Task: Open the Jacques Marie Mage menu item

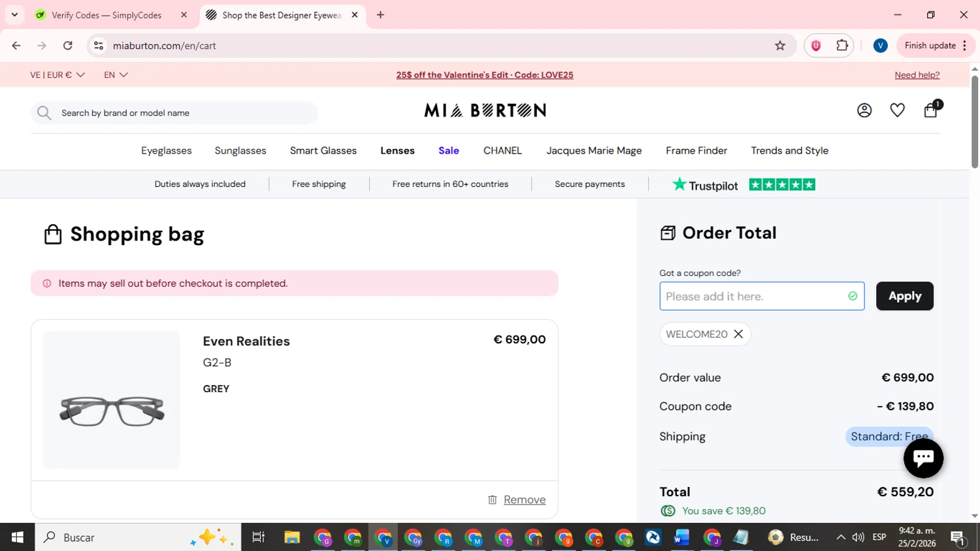Action: point(594,151)
